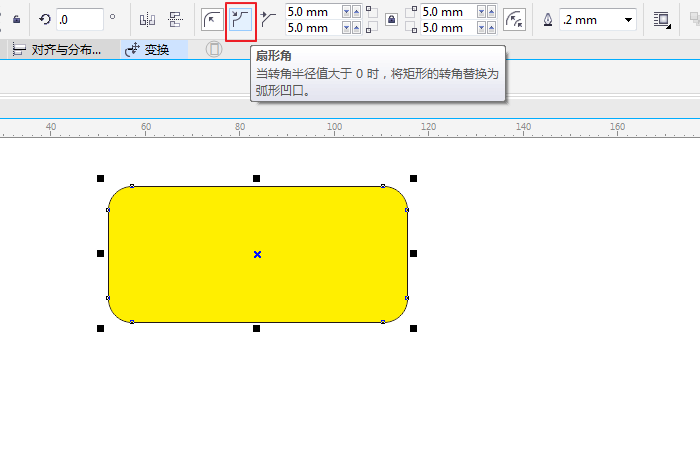Select the round corner button
700x450 pixels.
coord(212,19)
